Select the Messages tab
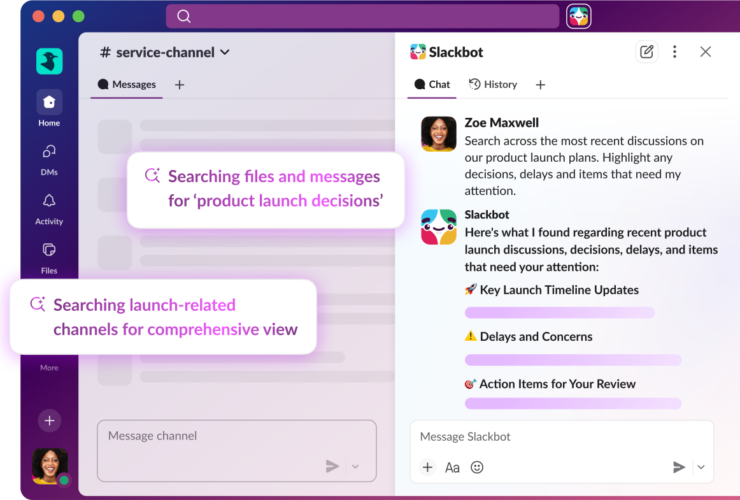The height and width of the screenshot is (500, 740). (126, 85)
